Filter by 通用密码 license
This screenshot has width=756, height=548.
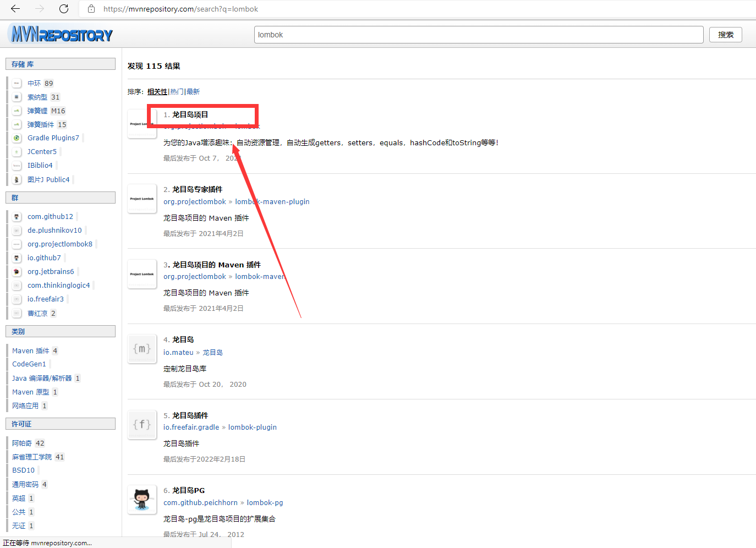[x=25, y=484]
